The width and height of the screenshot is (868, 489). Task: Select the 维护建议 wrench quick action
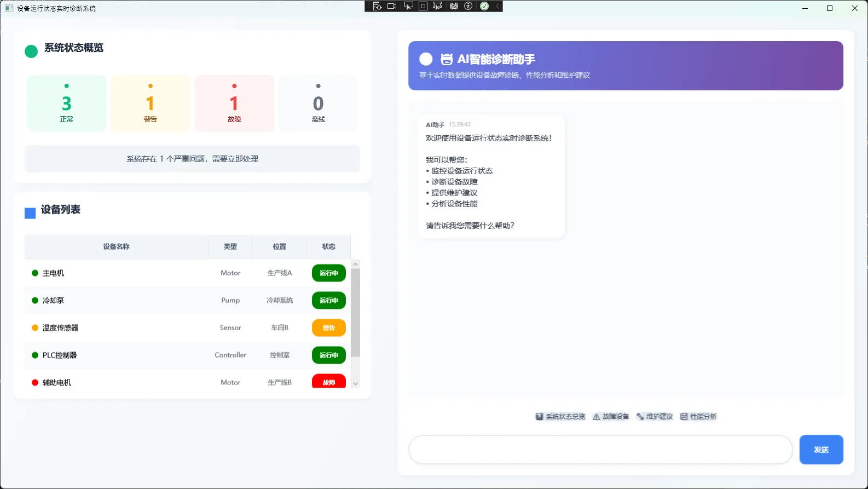coord(655,417)
